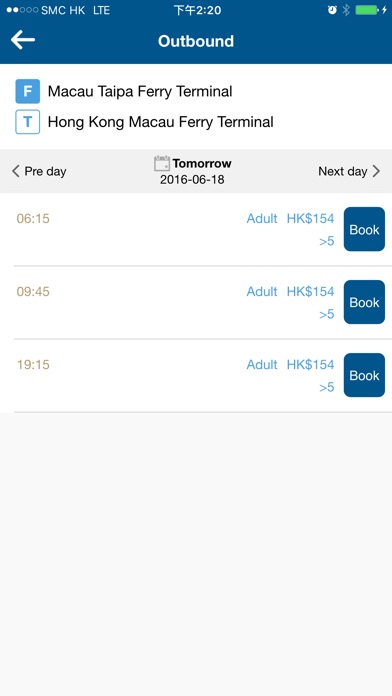Tap the Outbound title header

point(196,41)
